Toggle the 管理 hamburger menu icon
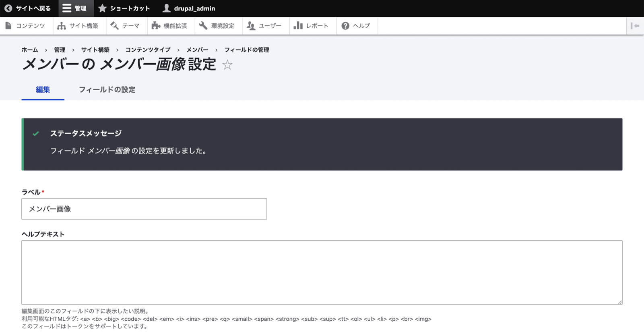 (x=67, y=8)
